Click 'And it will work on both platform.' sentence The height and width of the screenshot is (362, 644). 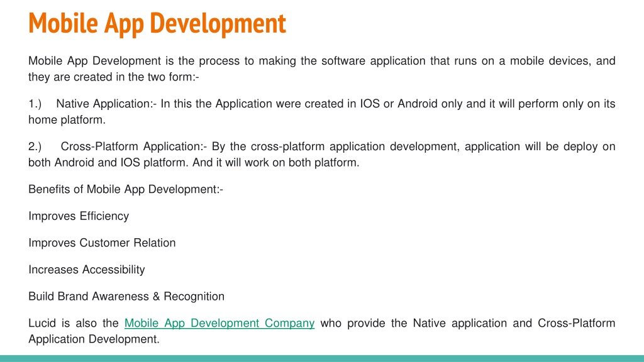click(276, 163)
